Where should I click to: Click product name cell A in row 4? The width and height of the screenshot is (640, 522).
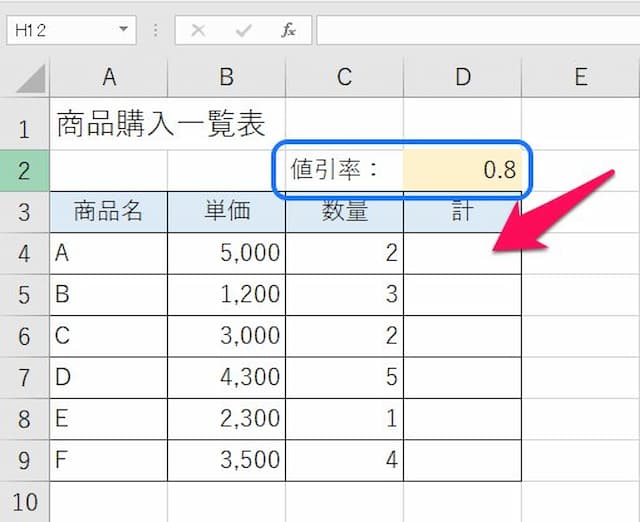pos(109,253)
